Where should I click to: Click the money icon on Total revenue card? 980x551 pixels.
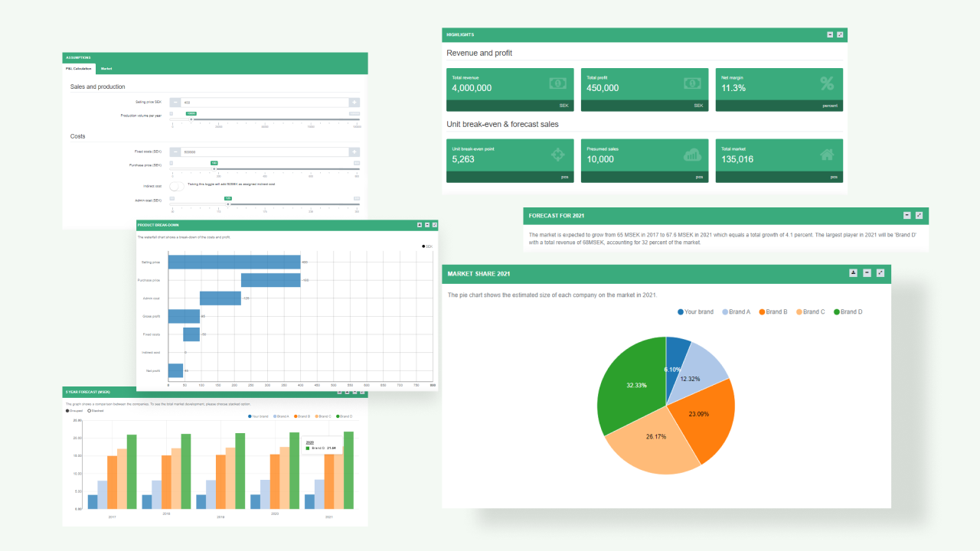pyautogui.click(x=557, y=83)
